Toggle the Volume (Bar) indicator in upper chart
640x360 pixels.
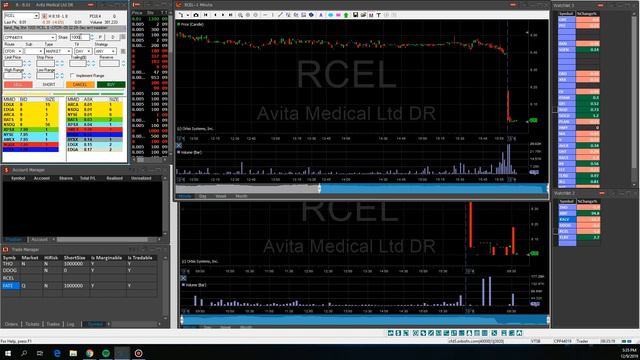pos(190,152)
